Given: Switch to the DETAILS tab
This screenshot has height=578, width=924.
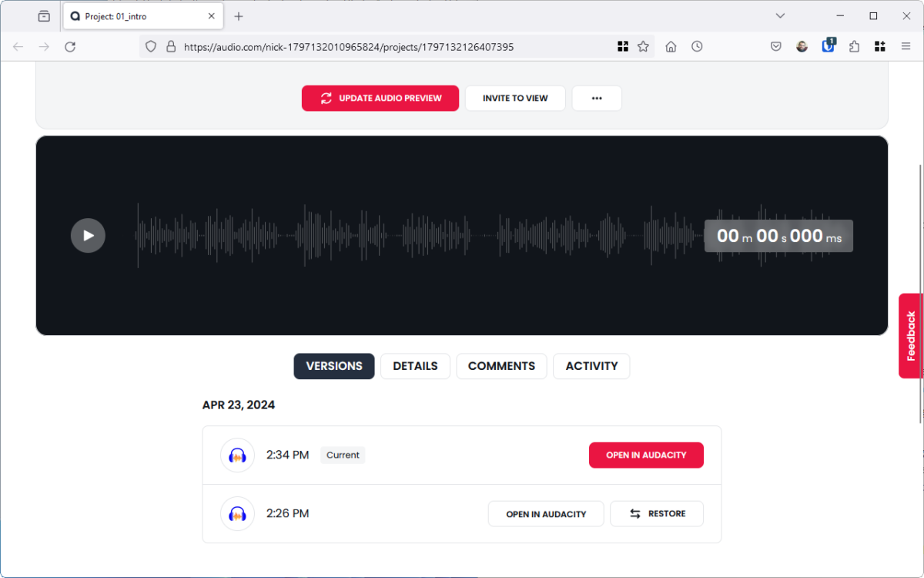Looking at the screenshot, I should (x=415, y=366).
